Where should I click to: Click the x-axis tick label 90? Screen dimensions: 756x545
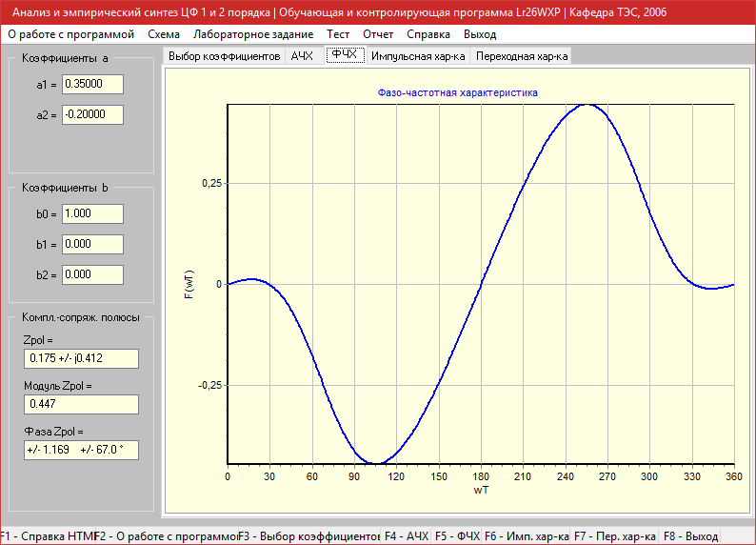coord(354,476)
